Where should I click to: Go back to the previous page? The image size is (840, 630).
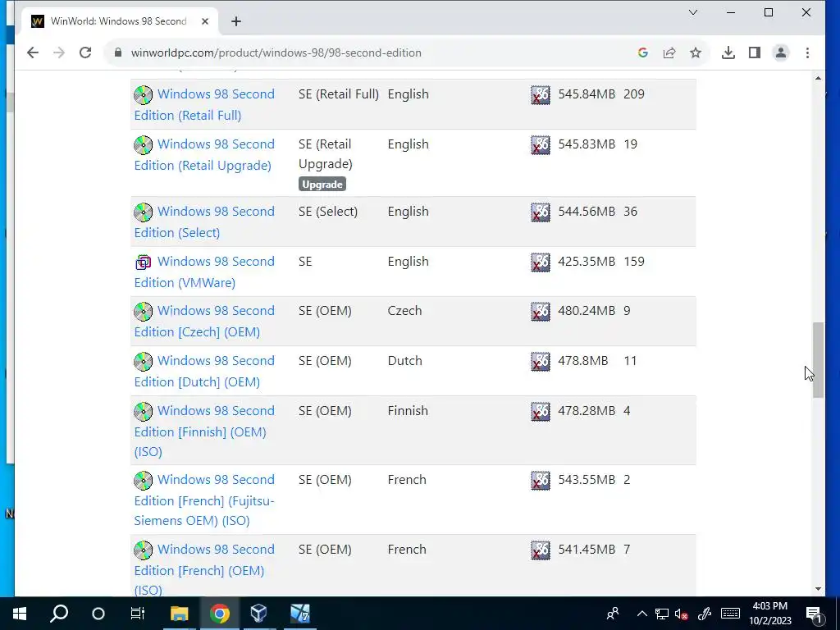coord(33,52)
